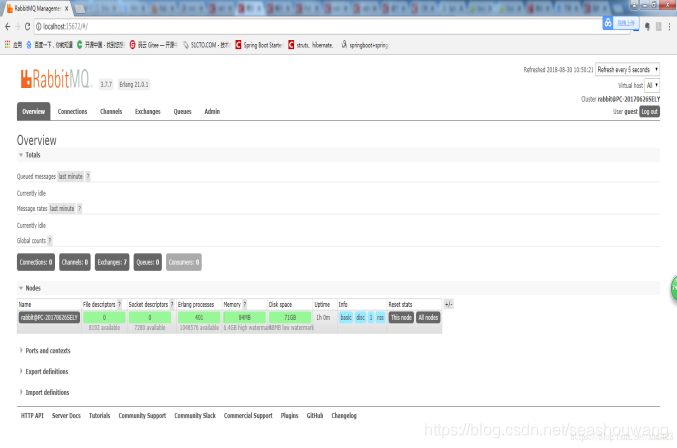Open the Server Docs footer link
Screen dimensions: 677x448
point(66,416)
